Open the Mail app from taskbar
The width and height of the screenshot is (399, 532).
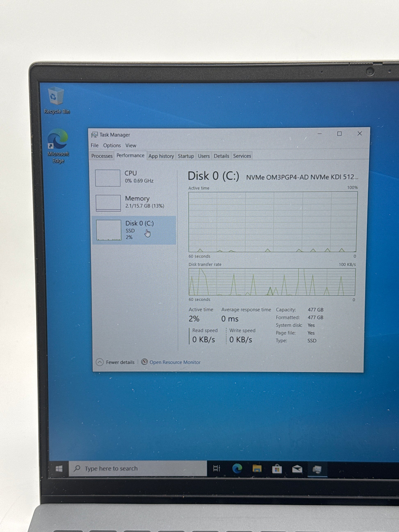tap(297, 469)
